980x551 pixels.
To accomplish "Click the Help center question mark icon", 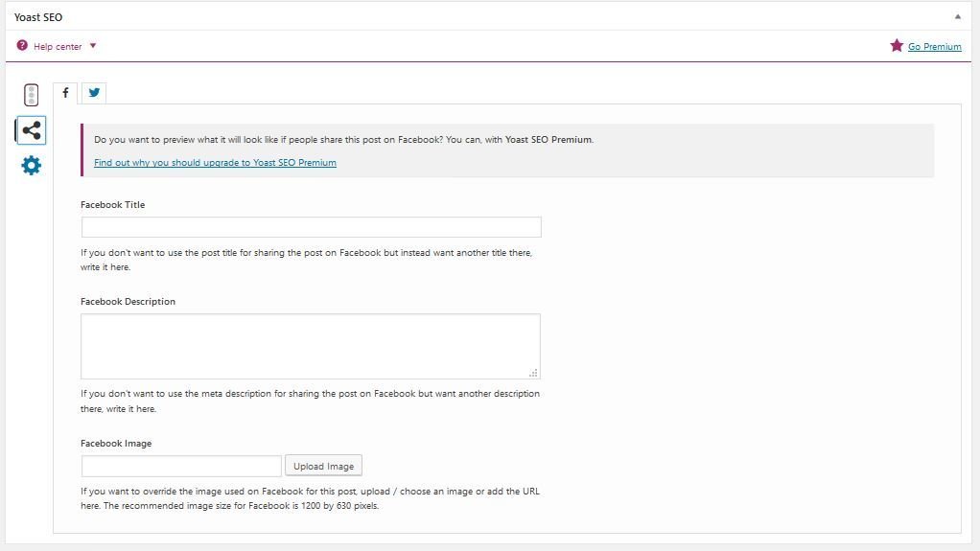I will tap(22, 46).
